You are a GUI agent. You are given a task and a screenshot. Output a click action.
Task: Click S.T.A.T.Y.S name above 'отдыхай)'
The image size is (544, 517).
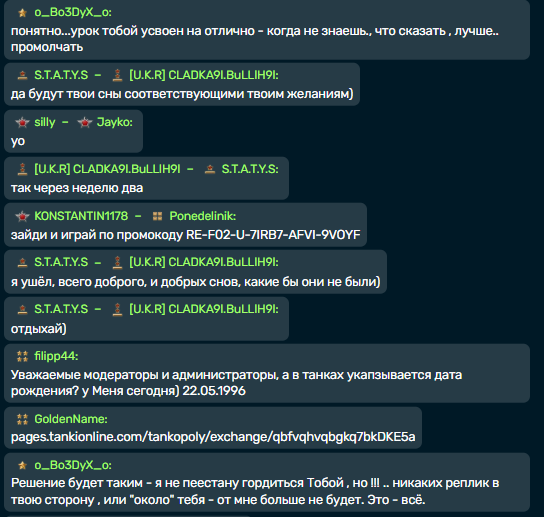pos(61,309)
